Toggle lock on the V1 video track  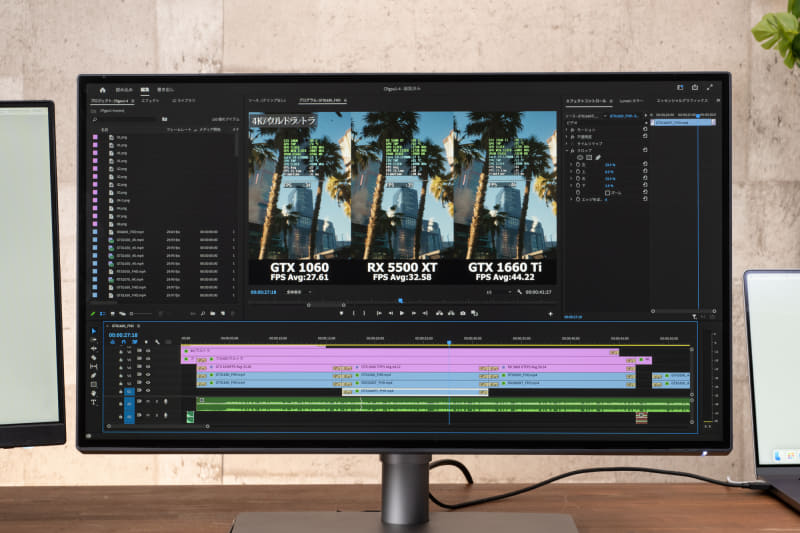pyautogui.click(x=121, y=392)
